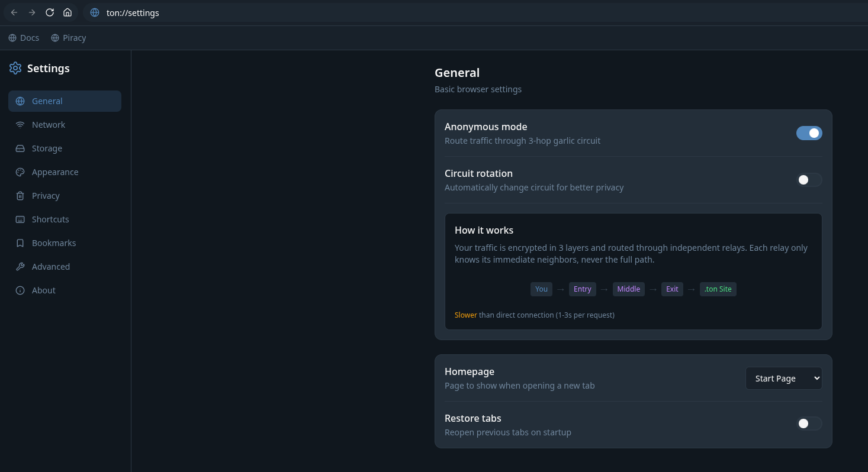
Task: Disable the Anonymous mode toggle
Action: [809, 133]
